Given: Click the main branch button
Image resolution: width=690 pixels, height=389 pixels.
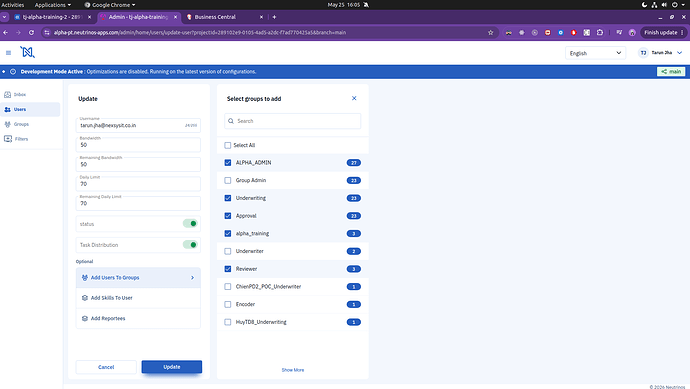Looking at the screenshot, I should 671,71.
